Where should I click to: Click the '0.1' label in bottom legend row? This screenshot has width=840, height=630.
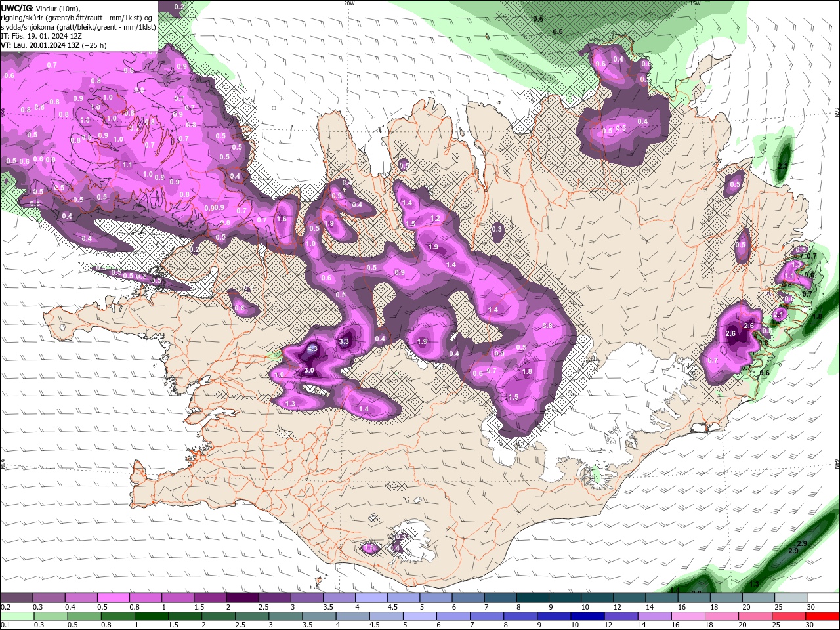[5, 625]
